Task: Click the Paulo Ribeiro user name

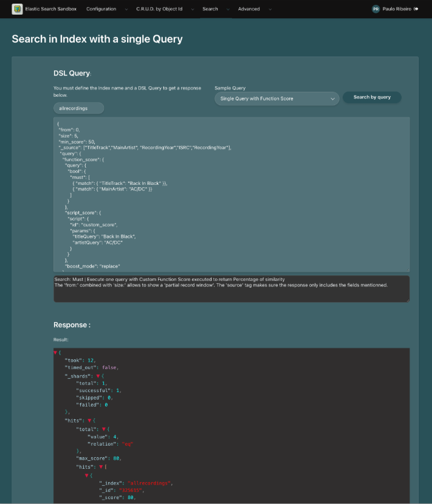Action: 397,9
